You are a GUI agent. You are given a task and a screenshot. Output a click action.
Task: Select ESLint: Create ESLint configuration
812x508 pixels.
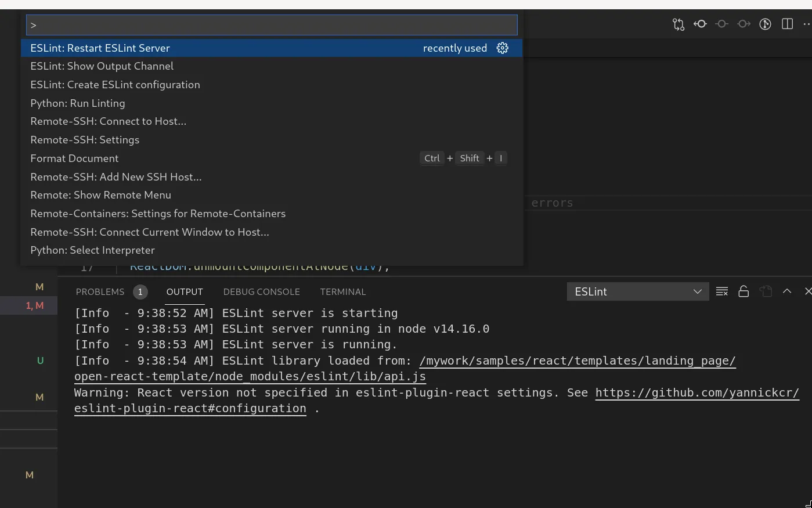(272, 85)
